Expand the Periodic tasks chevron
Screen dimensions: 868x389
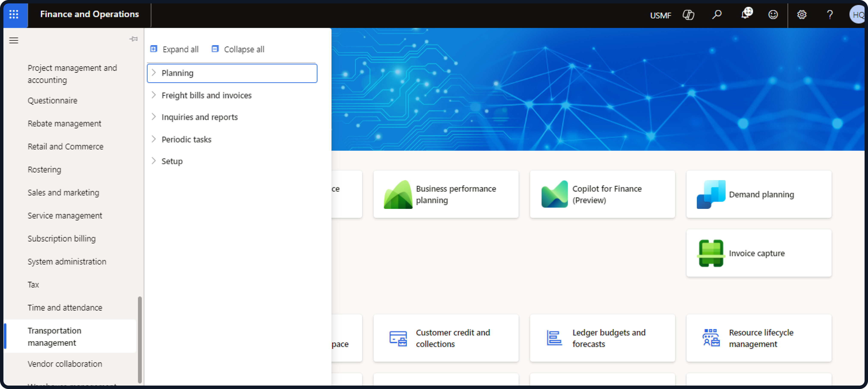click(x=154, y=139)
